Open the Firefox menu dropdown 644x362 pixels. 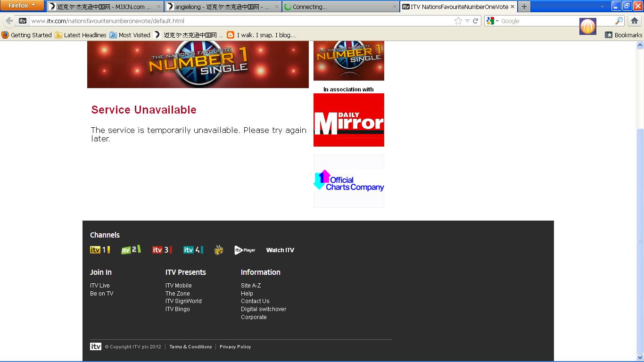[x=22, y=6]
